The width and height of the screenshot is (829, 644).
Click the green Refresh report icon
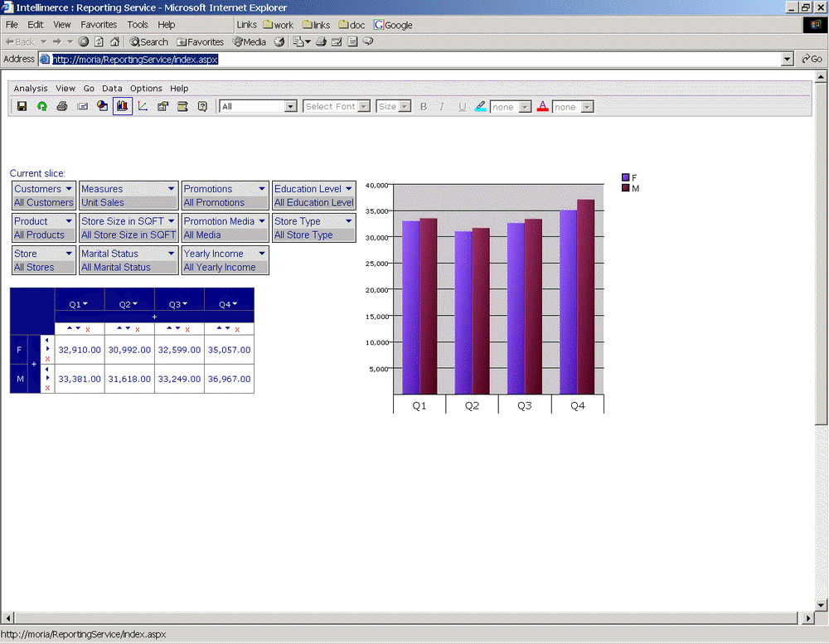(x=41, y=106)
